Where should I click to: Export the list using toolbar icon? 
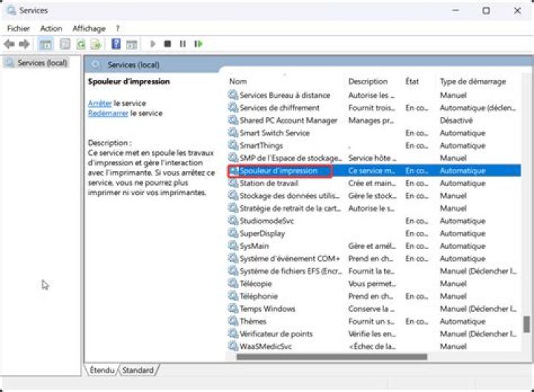[x=96, y=44]
